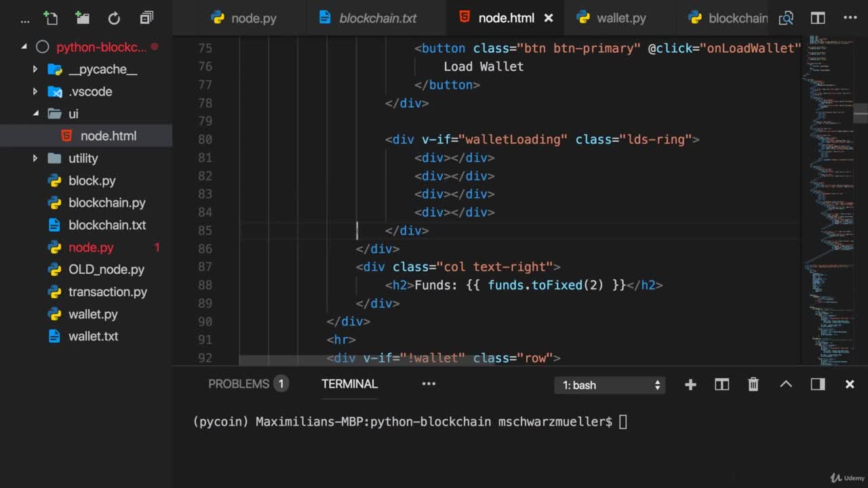This screenshot has height=488, width=868.
Task: Kill the terminal with trash icon
Action: 753,384
